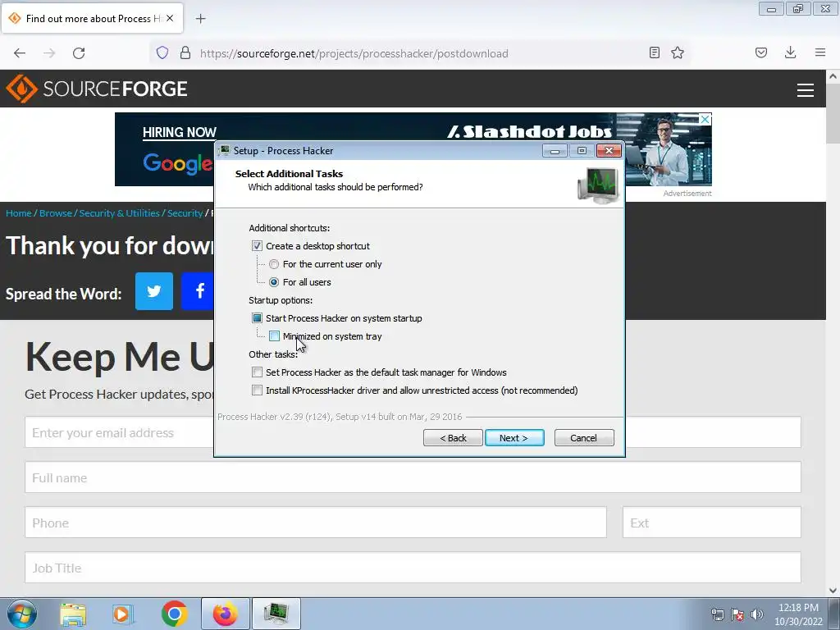Open the volume speaker tray icon
This screenshot has height=630, width=840.
click(756, 614)
